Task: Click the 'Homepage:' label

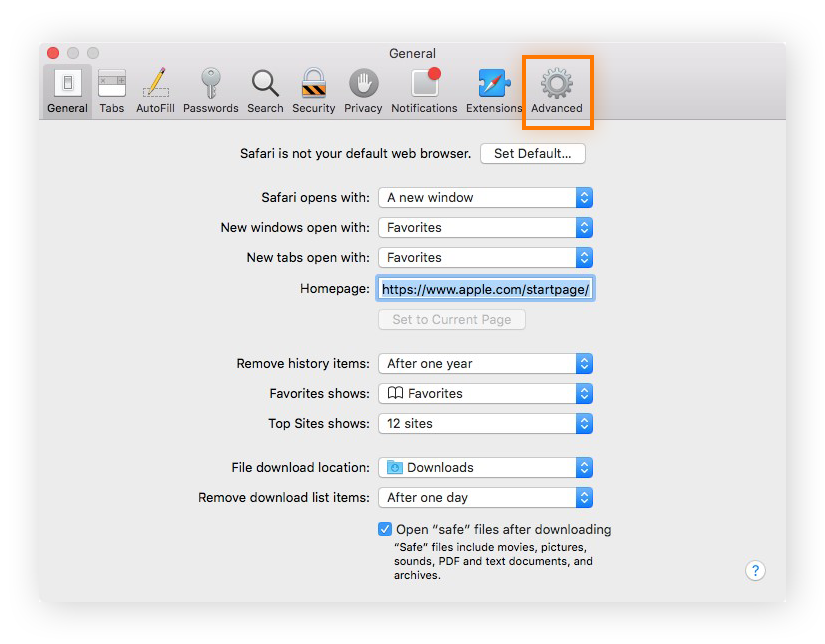Action: tap(335, 288)
